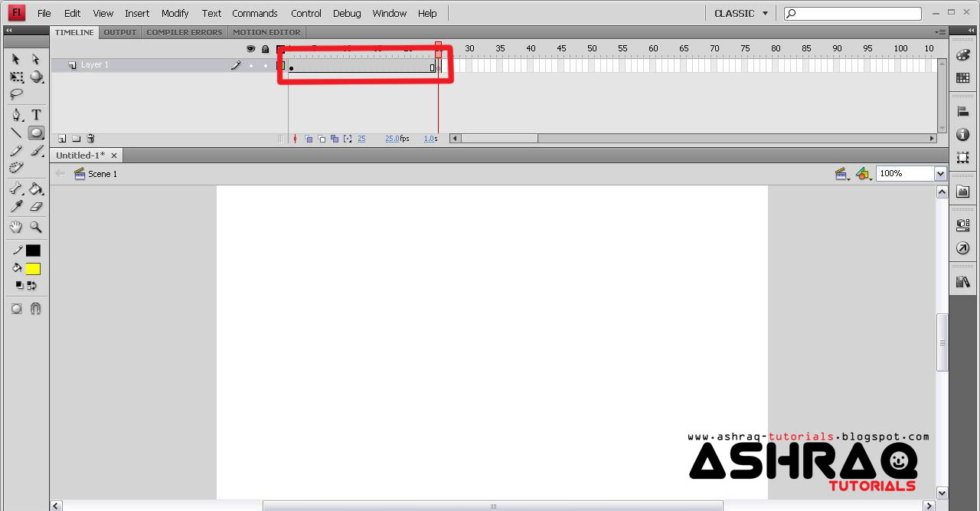Screen dimensions: 980x511
Task: Open the Commands menu
Action: [x=254, y=13]
